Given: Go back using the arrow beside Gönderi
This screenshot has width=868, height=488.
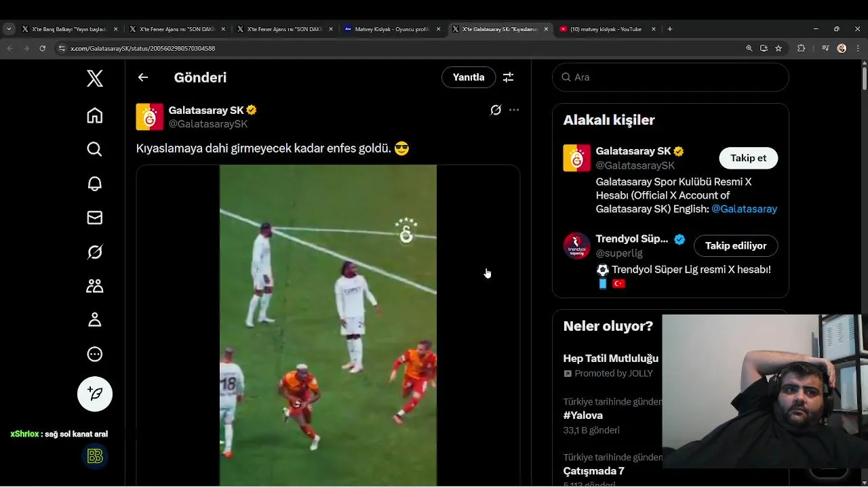Looking at the screenshot, I should (143, 77).
